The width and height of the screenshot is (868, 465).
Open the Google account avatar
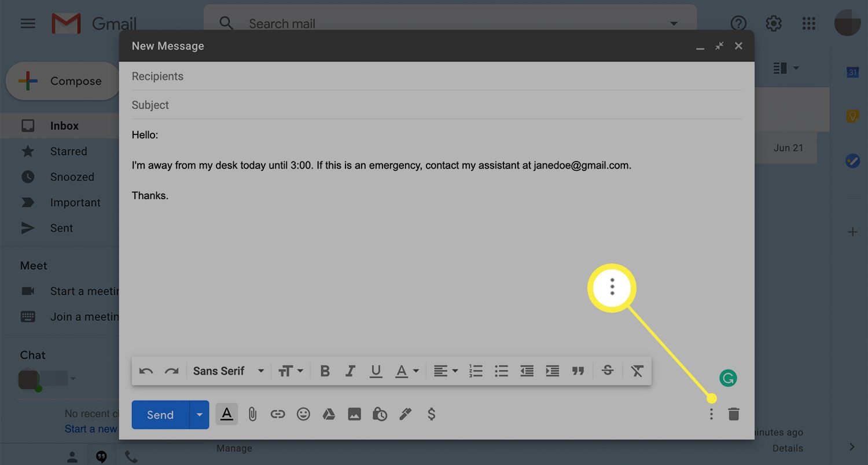coord(848,24)
